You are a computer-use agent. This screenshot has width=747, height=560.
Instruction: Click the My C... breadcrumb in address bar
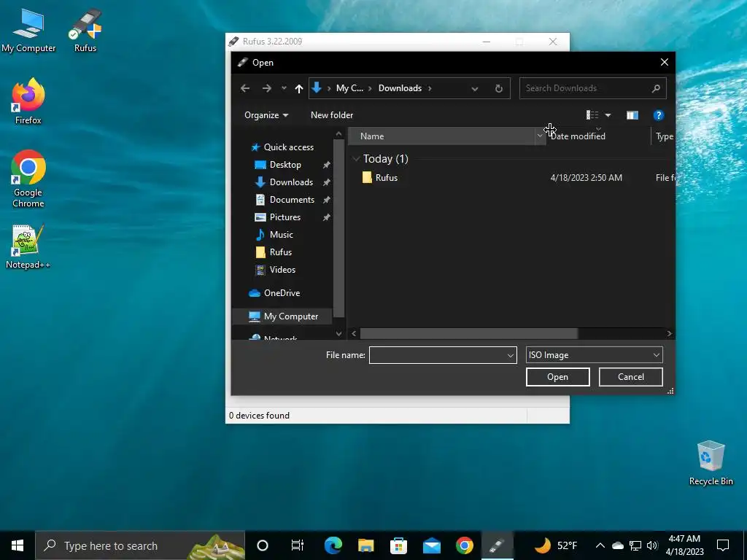(349, 88)
